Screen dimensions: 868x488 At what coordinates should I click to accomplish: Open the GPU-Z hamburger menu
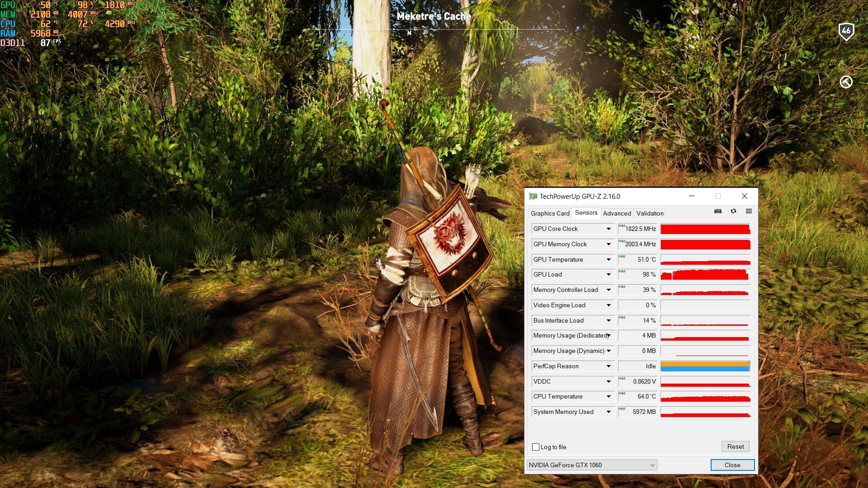749,211
